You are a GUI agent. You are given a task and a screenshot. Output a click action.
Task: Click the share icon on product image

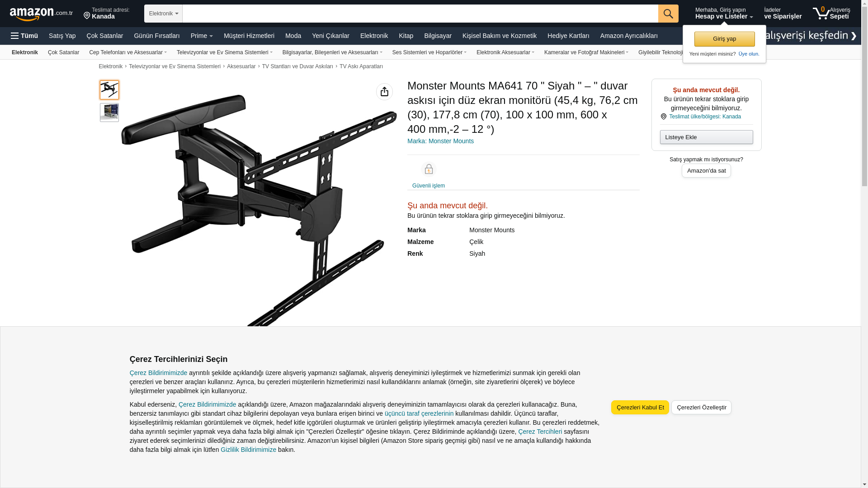point(384,92)
